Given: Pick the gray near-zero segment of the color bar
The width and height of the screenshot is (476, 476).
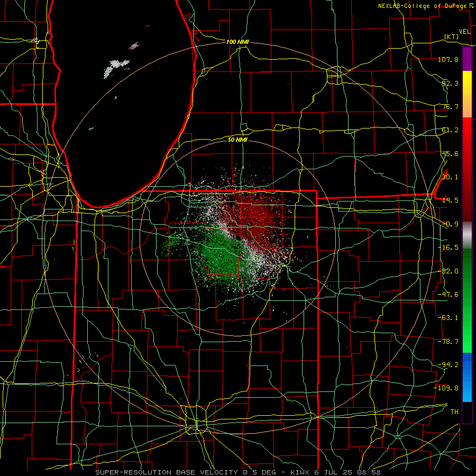Looking at the screenshot, I should pos(467,235).
